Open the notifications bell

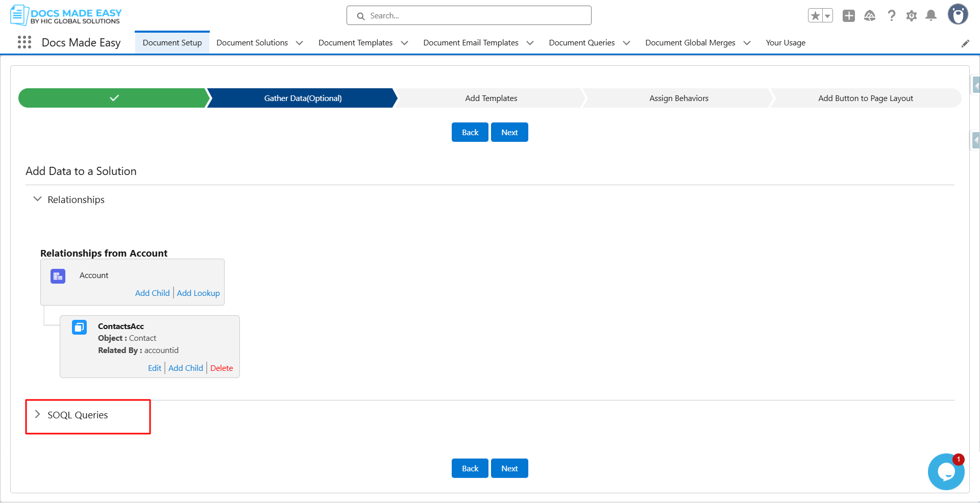click(930, 16)
